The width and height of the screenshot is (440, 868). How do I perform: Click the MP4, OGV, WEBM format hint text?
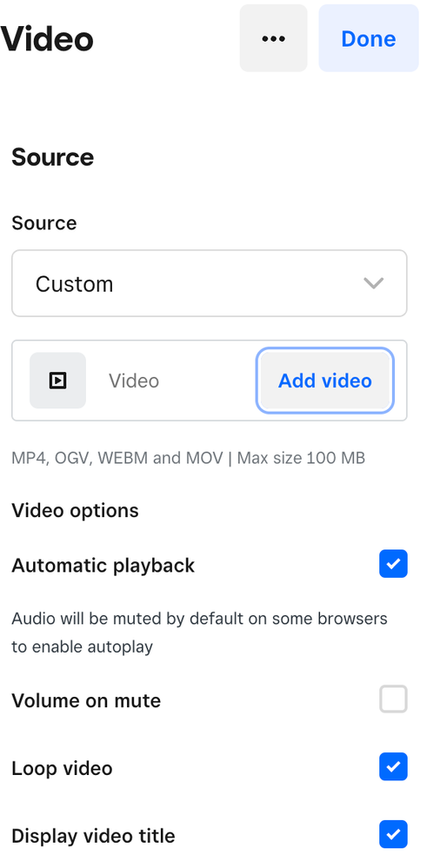(189, 458)
